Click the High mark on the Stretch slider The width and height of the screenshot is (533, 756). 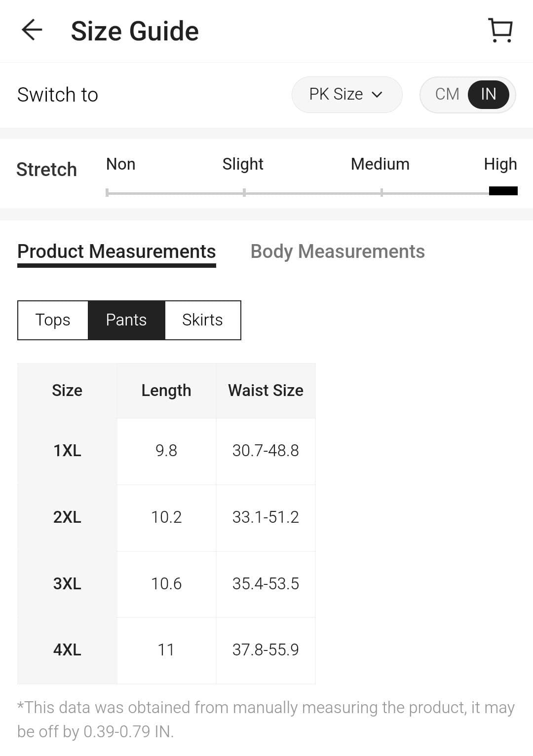[500, 189]
